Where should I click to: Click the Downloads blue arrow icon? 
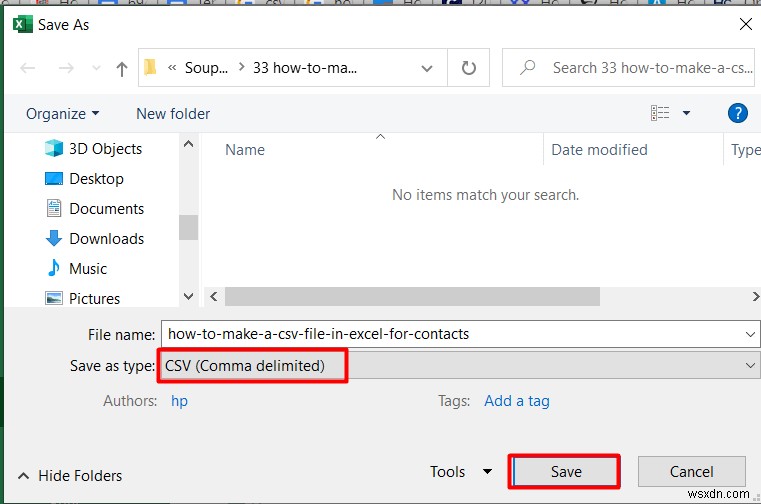click(x=54, y=238)
